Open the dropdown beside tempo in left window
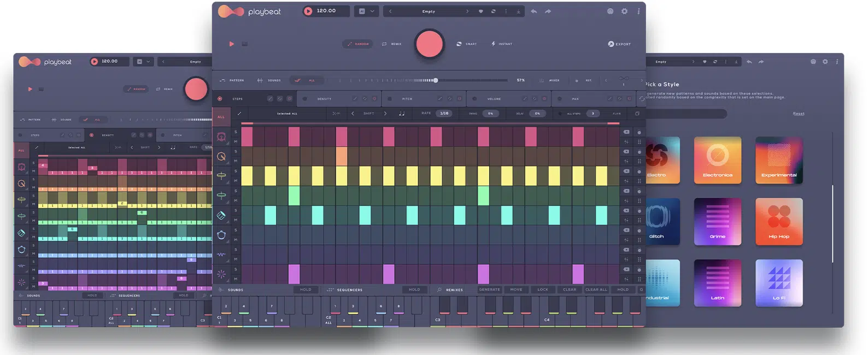Screen dimensions: 868x355 coord(143,62)
